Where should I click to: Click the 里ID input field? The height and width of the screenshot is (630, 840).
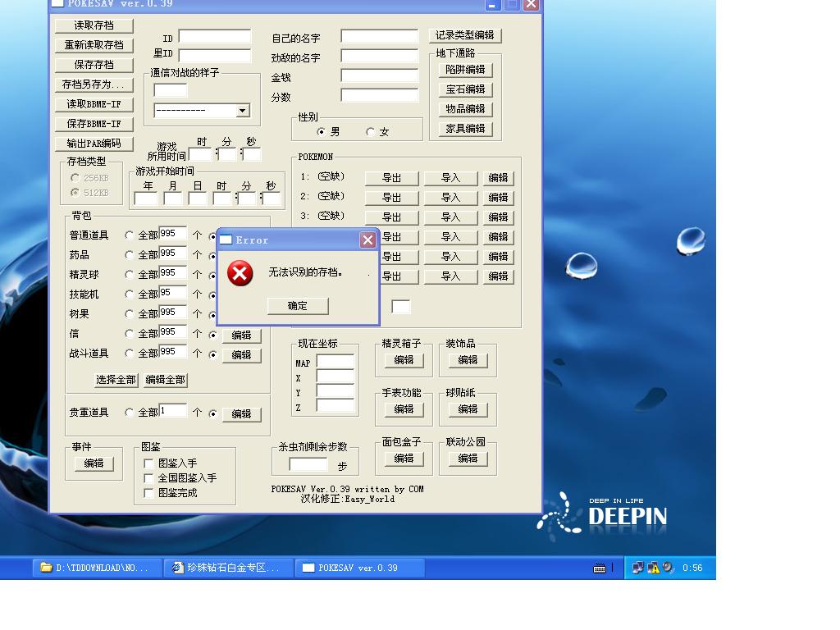tap(215, 56)
